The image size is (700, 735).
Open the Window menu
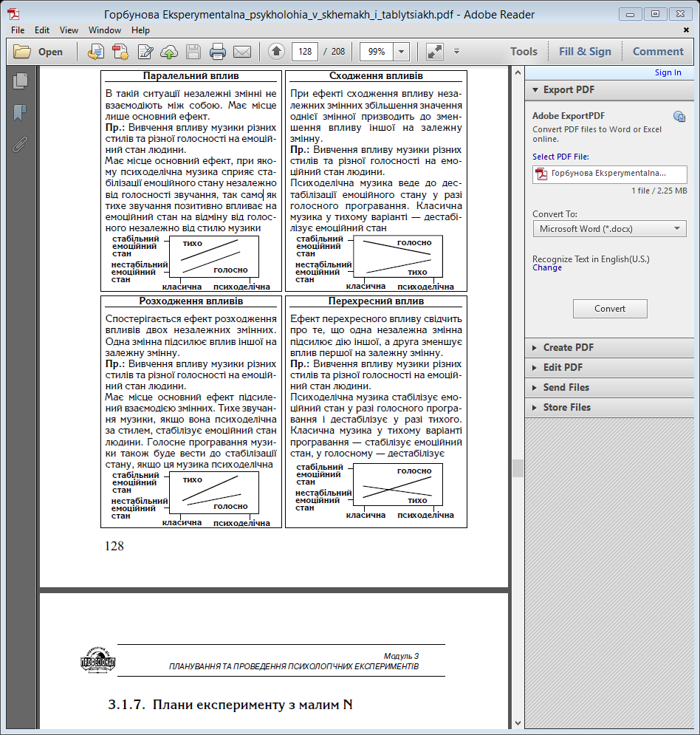(105, 30)
